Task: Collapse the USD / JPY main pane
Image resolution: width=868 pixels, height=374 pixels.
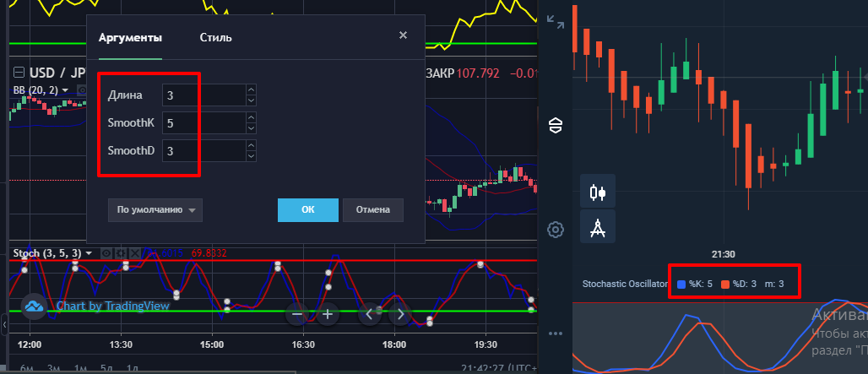Action: point(19,73)
